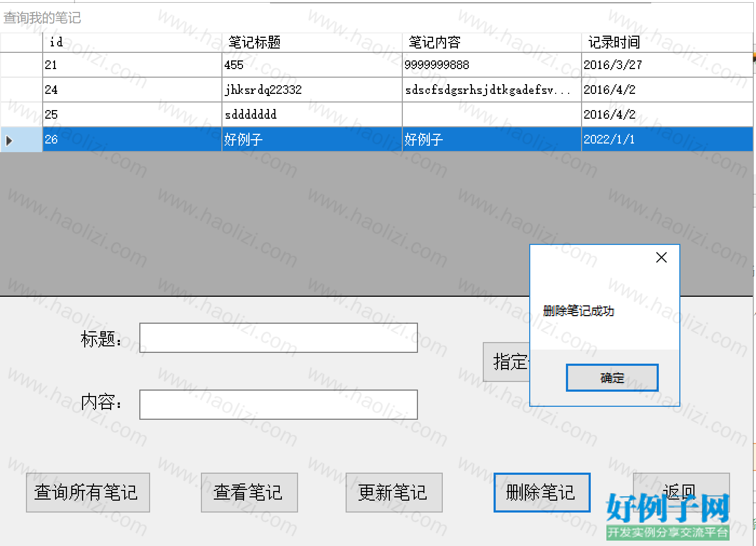
Task: Focus the 标题 input field
Action: [x=279, y=338]
